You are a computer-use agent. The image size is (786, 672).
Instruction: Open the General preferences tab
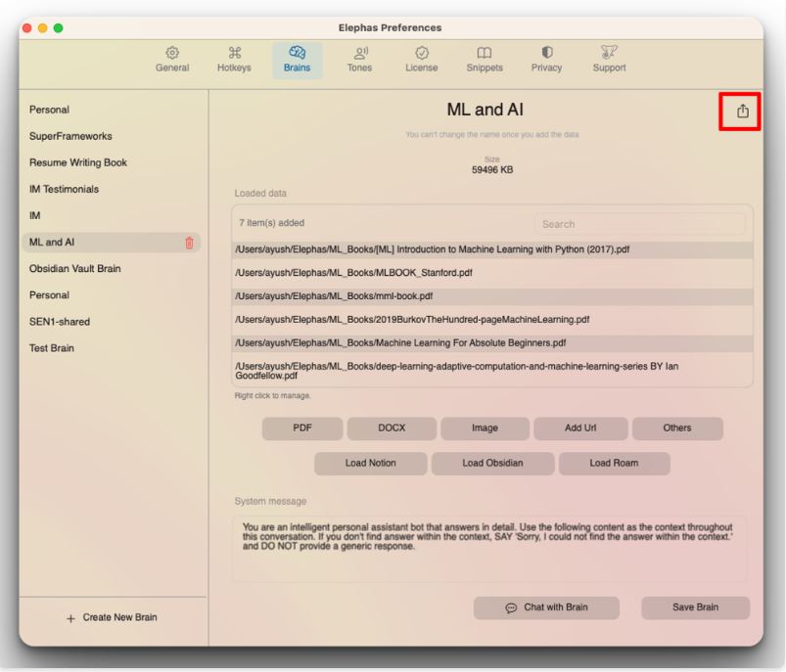(x=172, y=60)
